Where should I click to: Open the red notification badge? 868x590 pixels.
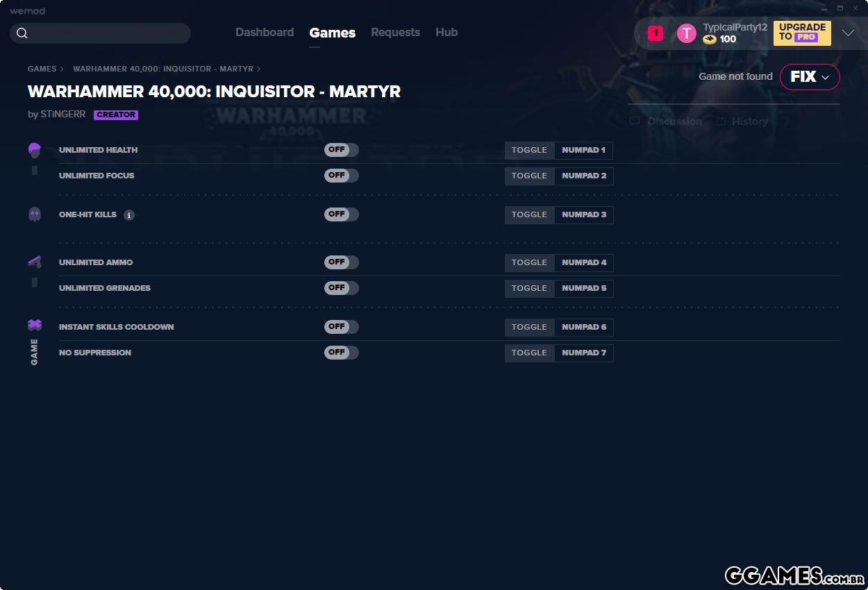click(x=656, y=33)
